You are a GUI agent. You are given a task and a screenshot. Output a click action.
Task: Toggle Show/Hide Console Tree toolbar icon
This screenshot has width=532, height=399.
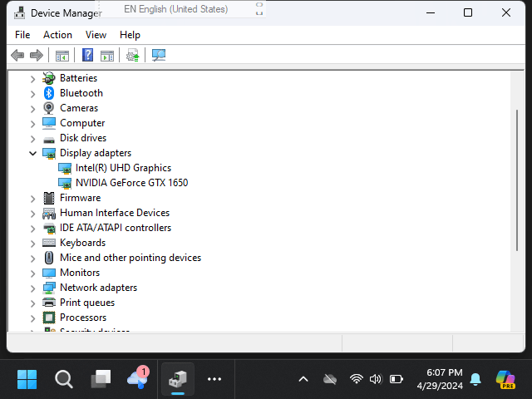tap(62, 56)
